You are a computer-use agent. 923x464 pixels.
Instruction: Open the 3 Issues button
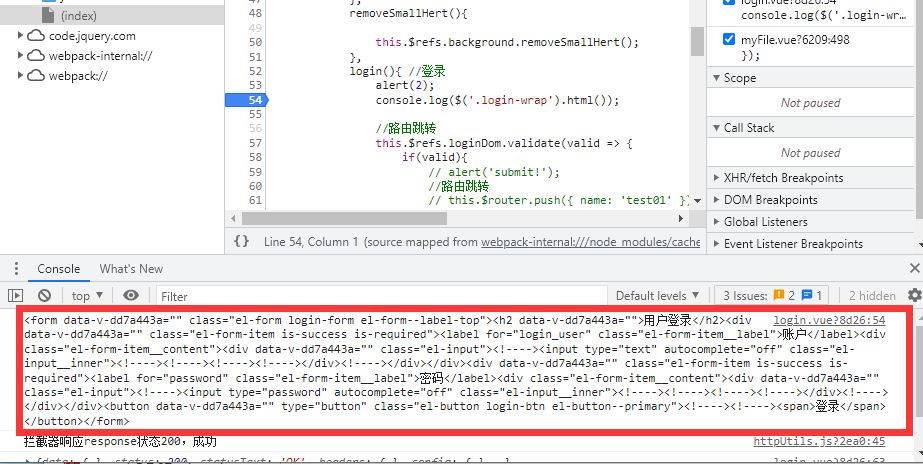(772, 296)
